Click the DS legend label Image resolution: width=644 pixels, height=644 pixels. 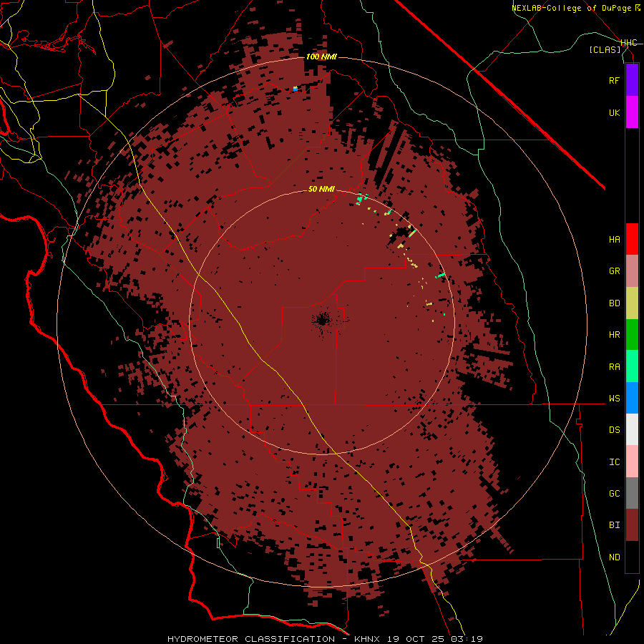(614, 429)
